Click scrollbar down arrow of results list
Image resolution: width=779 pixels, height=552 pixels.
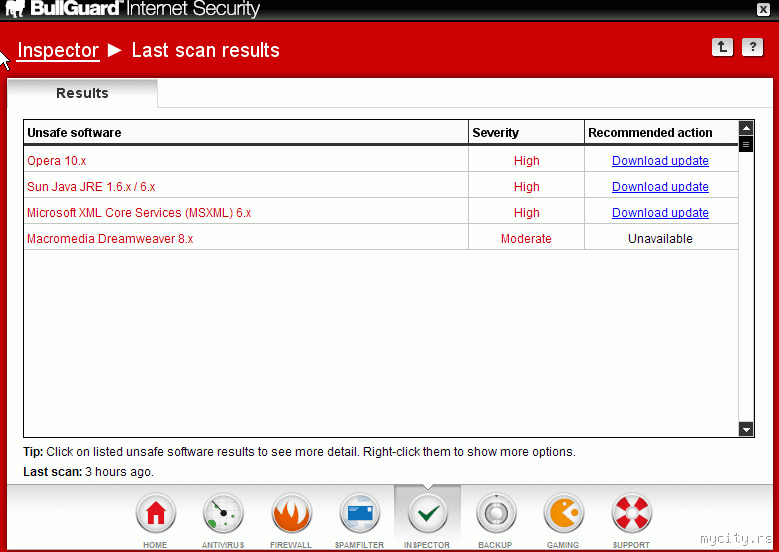point(746,429)
